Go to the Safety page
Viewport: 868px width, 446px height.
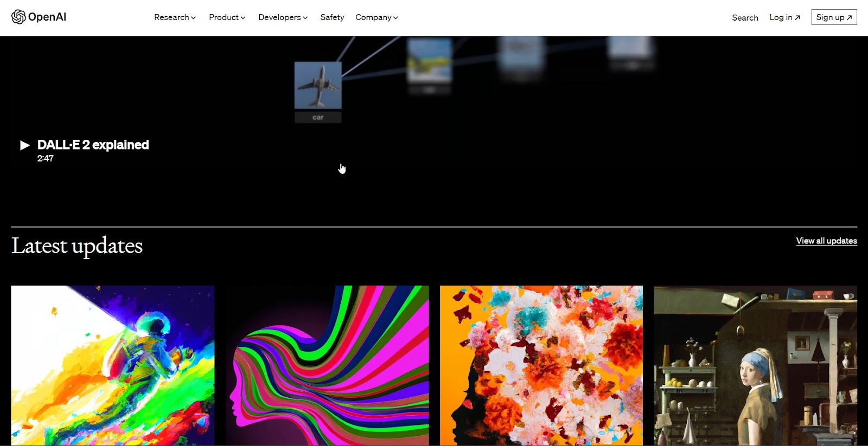pyautogui.click(x=332, y=17)
